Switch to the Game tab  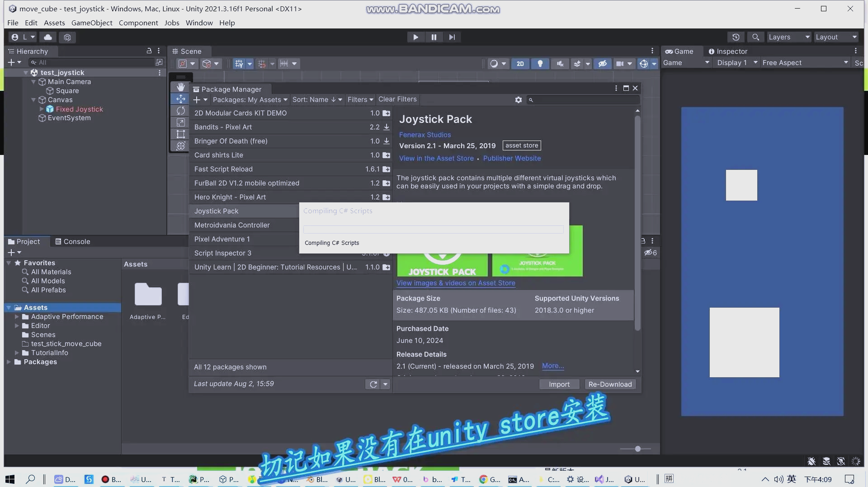click(679, 51)
